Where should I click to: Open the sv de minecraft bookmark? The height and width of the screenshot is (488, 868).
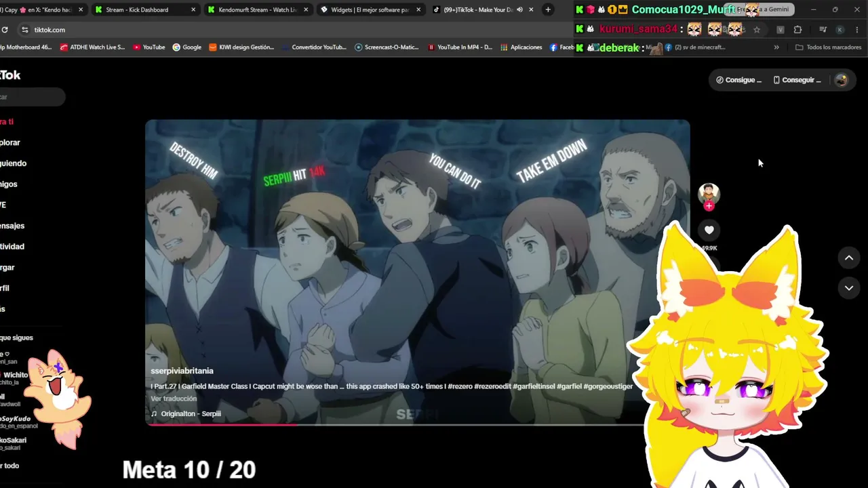click(694, 47)
